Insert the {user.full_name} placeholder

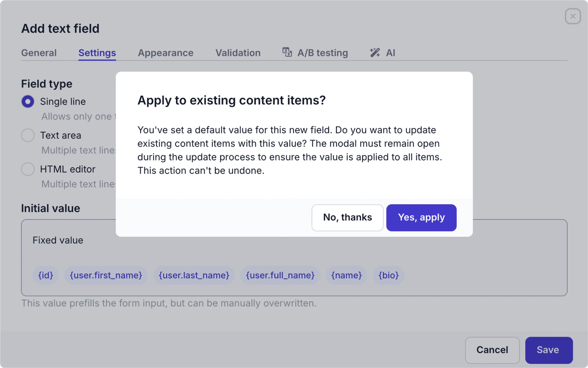tap(280, 275)
